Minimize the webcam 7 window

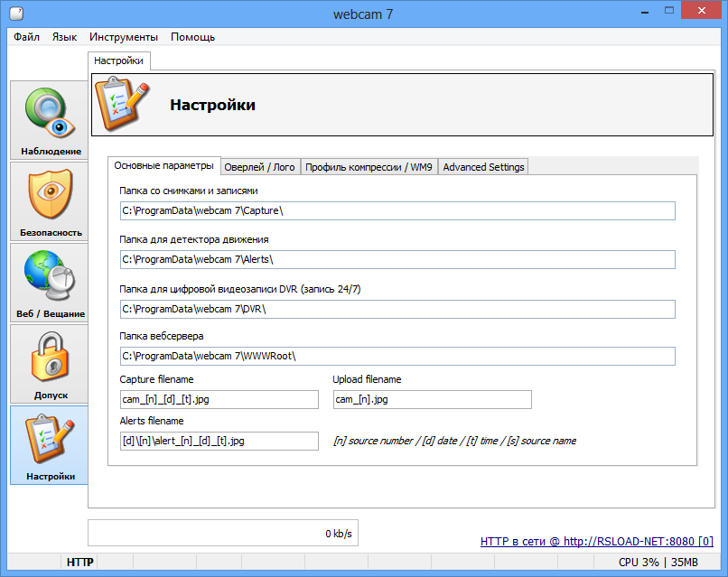(644, 11)
